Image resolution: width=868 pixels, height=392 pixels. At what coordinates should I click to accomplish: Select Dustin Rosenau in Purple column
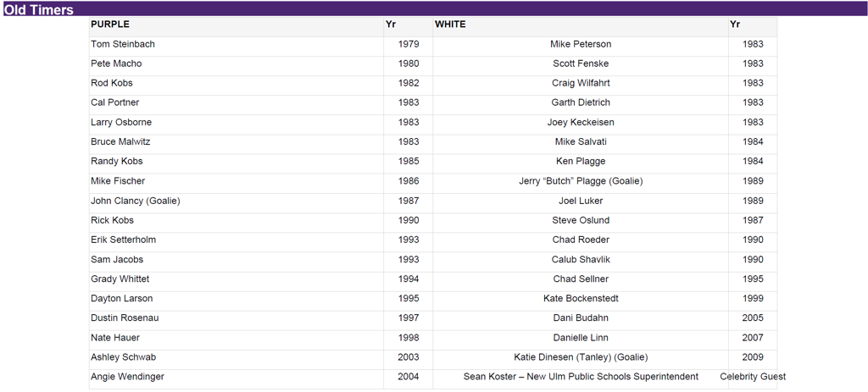click(x=125, y=318)
